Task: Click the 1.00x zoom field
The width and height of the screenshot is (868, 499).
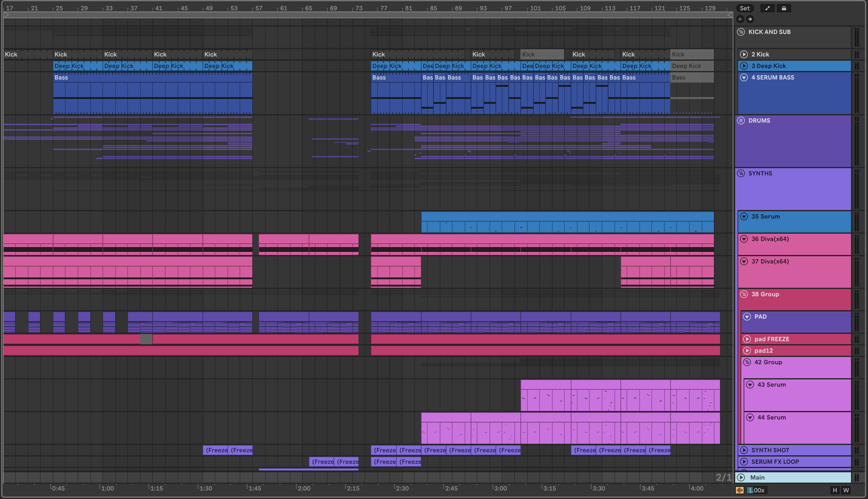Action: [x=756, y=490]
